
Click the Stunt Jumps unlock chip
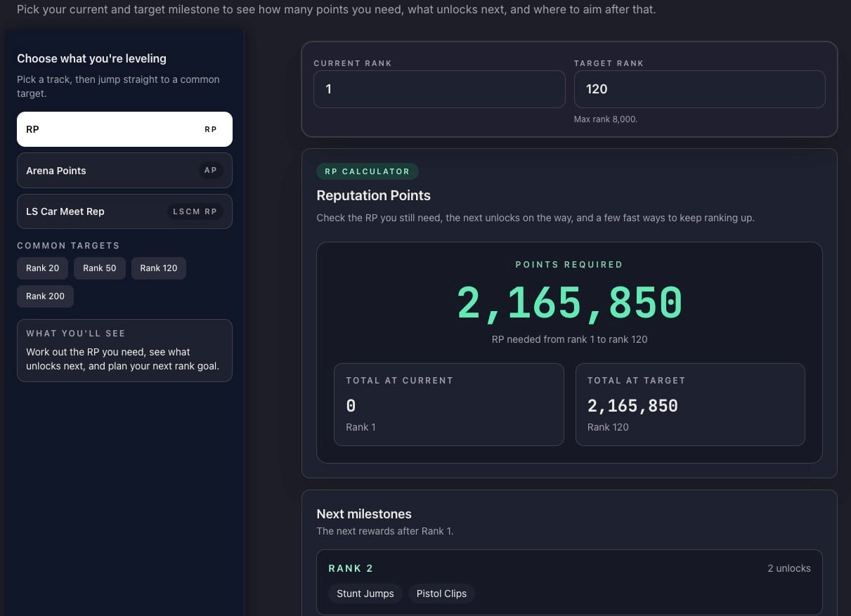(365, 594)
